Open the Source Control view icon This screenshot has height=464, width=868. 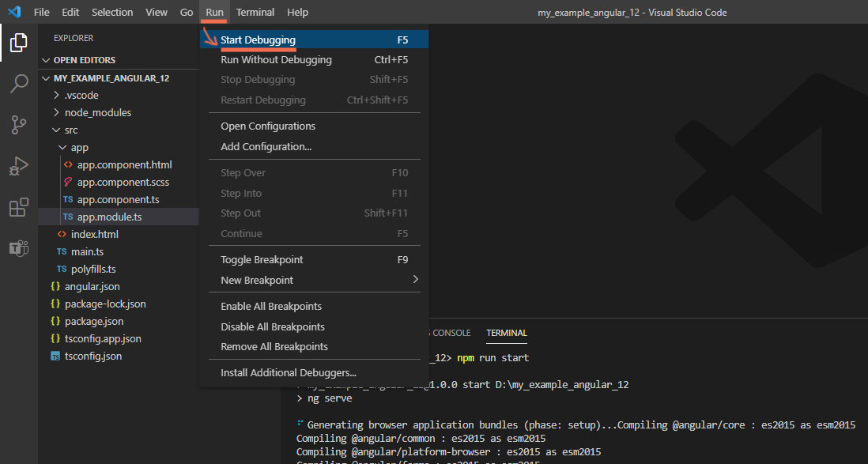18,125
